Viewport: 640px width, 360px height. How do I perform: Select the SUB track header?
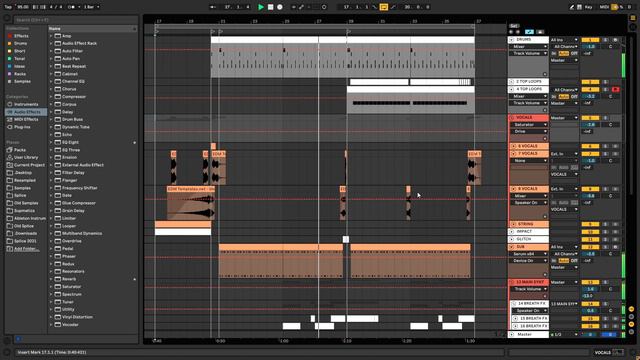529,247
